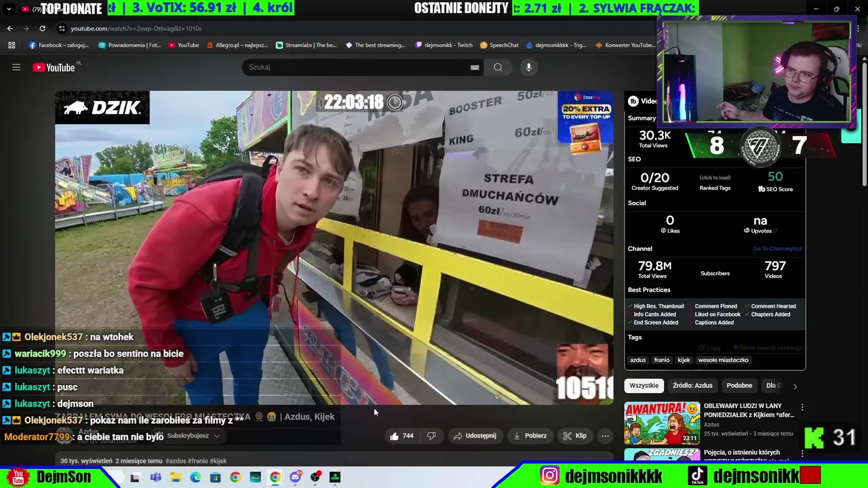Screen dimensions: 868x488
Task: Open the Streamlabs bookmark
Action: (x=307, y=45)
